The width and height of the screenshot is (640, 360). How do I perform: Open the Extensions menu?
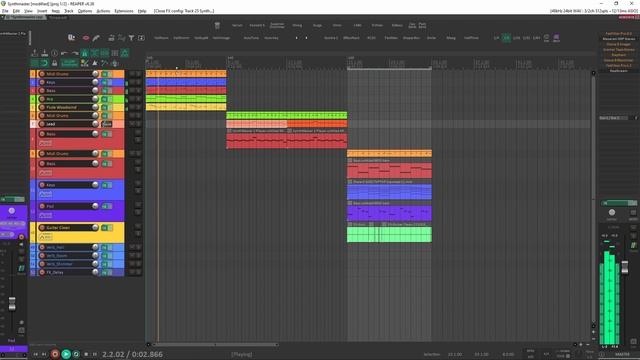[x=124, y=11]
